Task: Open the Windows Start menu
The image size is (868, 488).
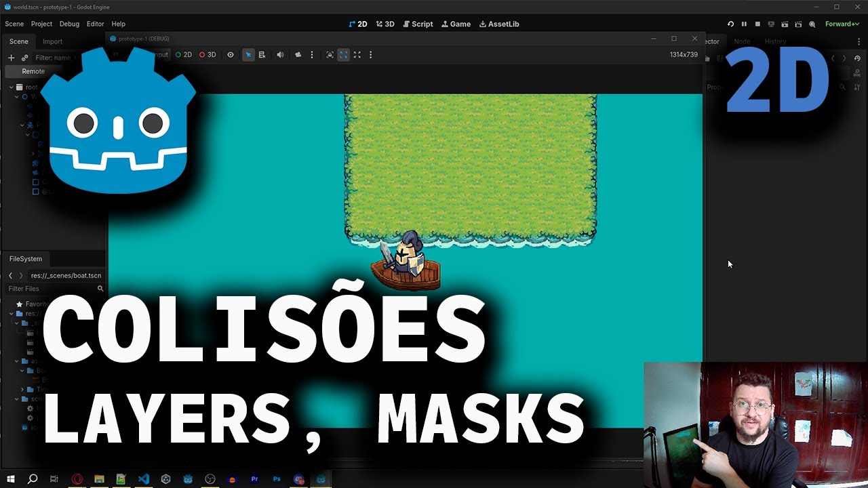Action: point(11,479)
